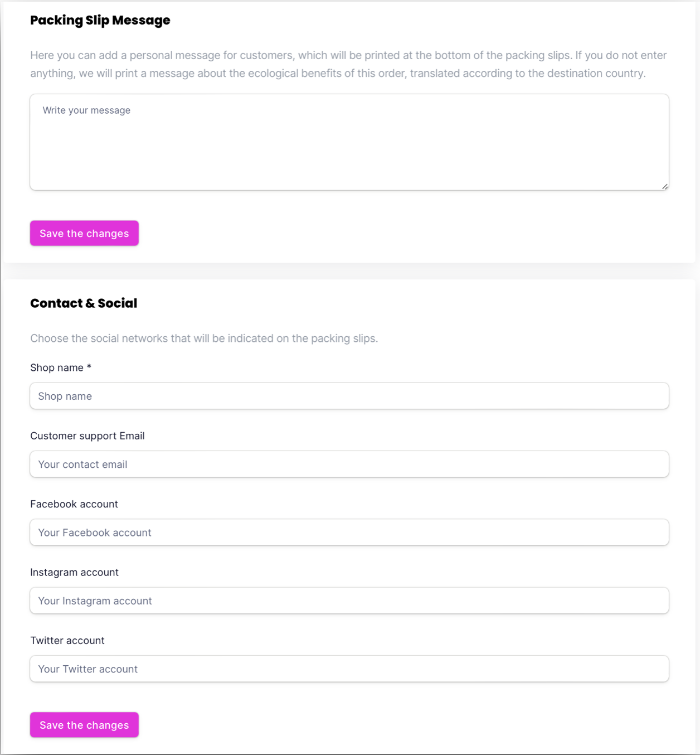This screenshot has height=755, width=700.
Task: Save the changes for Contact & Social
Action: (84, 725)
